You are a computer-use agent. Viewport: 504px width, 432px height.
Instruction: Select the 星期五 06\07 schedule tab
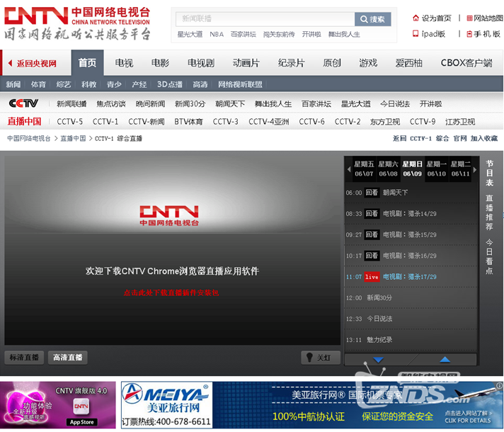pyautogui.click(x=364, y=169)
